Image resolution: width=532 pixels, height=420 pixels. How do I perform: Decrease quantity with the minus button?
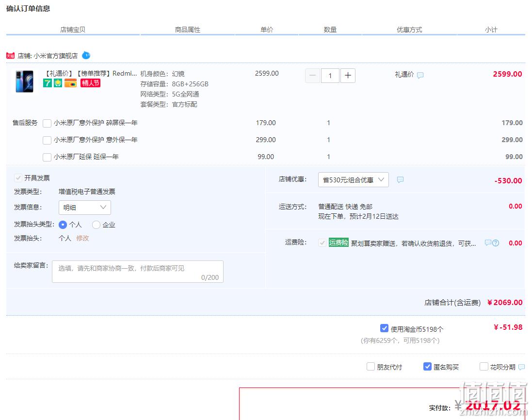(x=312, y=75)
